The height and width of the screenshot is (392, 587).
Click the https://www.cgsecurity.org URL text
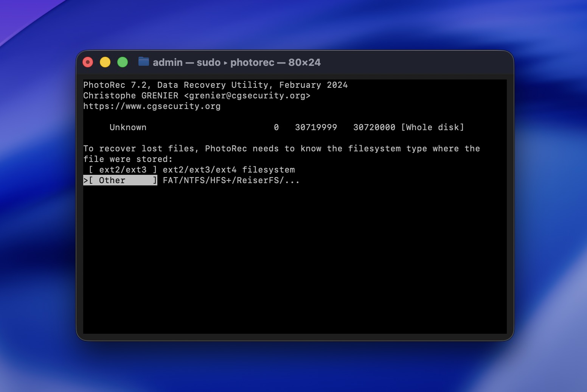[152, 106]
